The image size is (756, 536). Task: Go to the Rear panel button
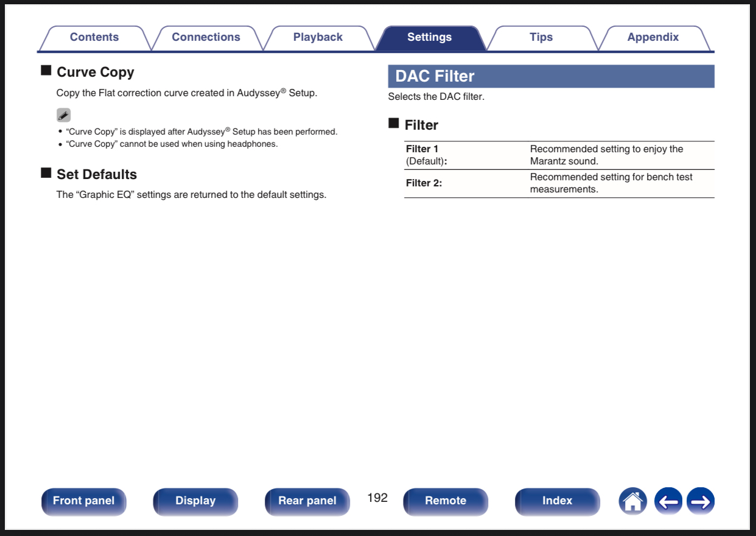(x=307, y=501)
